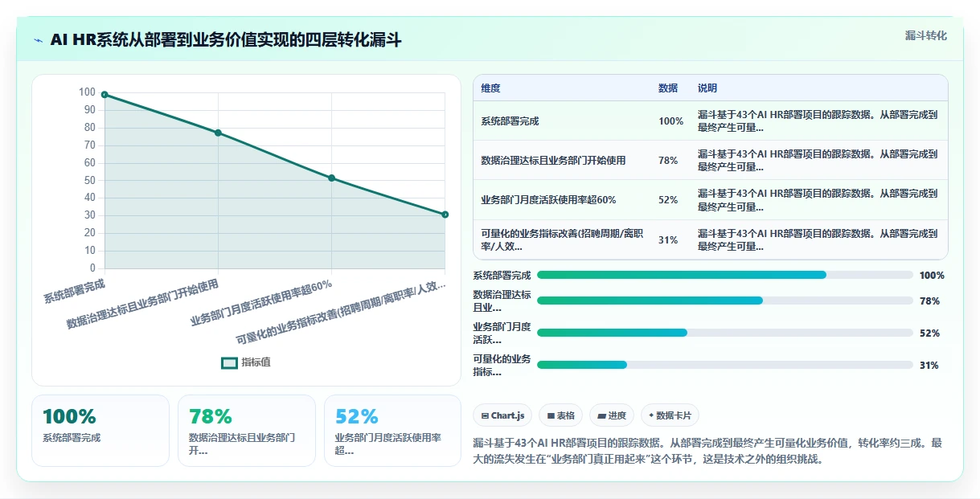Click the lightning icon beside the title
The width and height of the screenshot is (980, 499).
38,40
